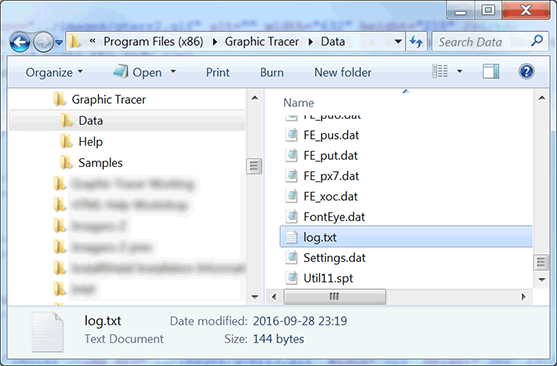Click the Graphic Tracer breadcrumb
Image resolution: width=557 pixels, height=366 pixels.
tap(262, 42)
